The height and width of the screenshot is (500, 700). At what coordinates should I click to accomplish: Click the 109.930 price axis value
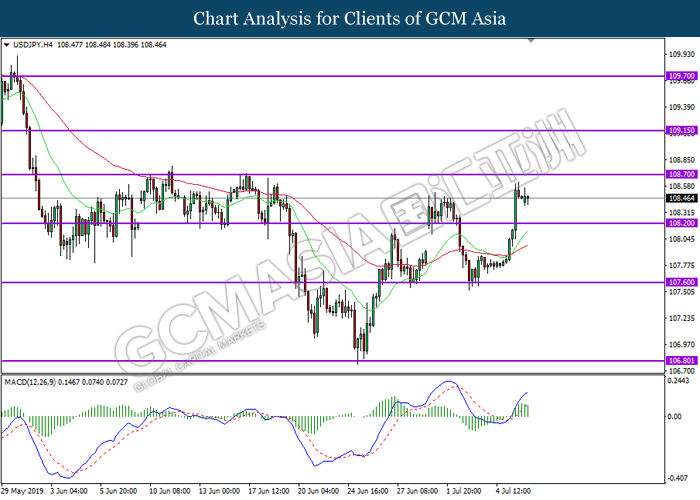(682, 54)
